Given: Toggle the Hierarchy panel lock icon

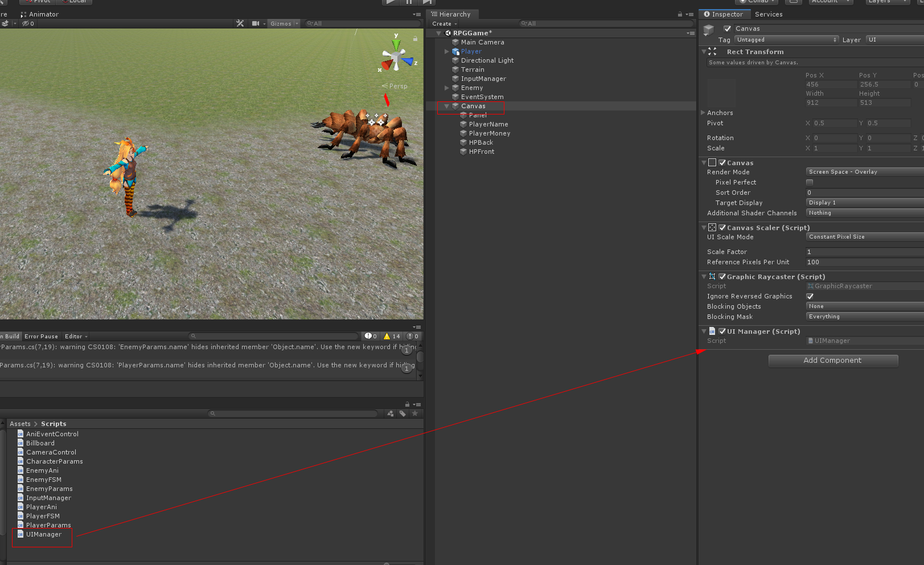Looking at the screenshot, I should tap(680, 14).
